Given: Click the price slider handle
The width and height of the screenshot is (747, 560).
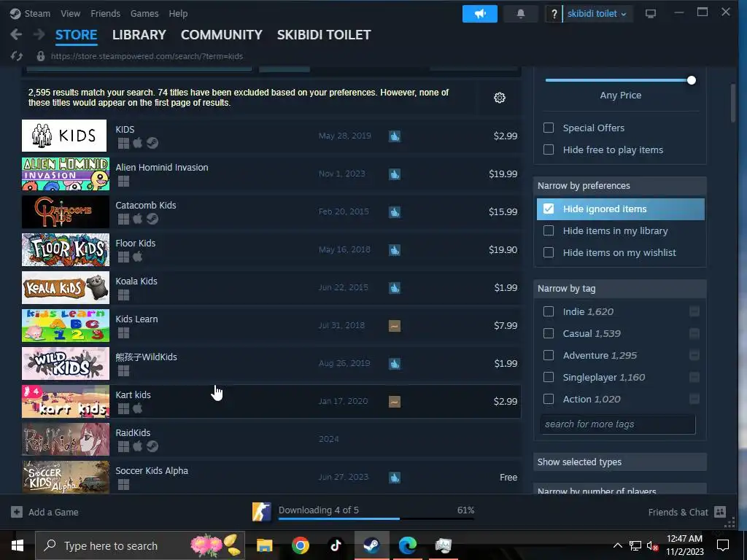Looking at the screenshot, I should (x=692, y=80).
